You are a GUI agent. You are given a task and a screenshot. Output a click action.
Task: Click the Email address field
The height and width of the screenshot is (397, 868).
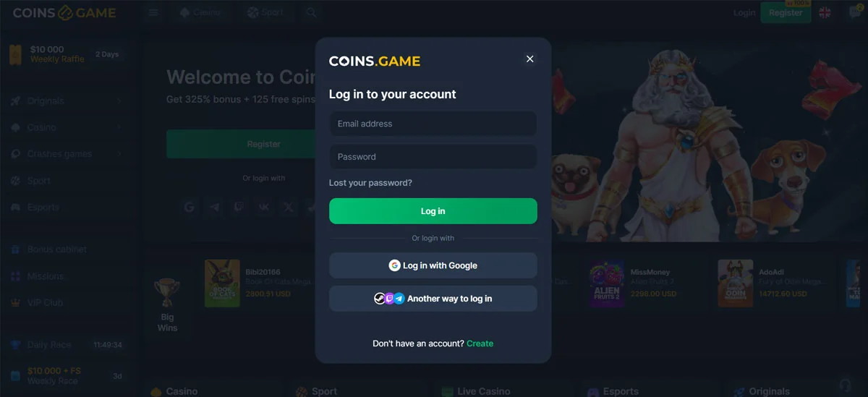point(433,124)
